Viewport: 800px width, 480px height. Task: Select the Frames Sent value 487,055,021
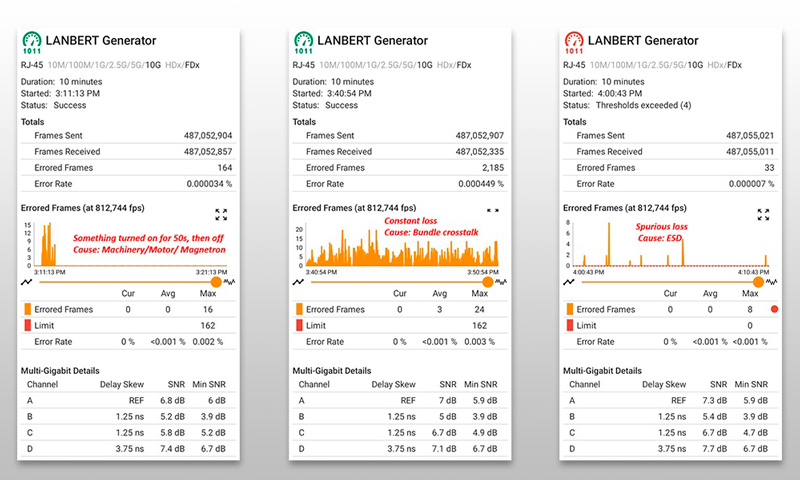(x=750, y=136)
